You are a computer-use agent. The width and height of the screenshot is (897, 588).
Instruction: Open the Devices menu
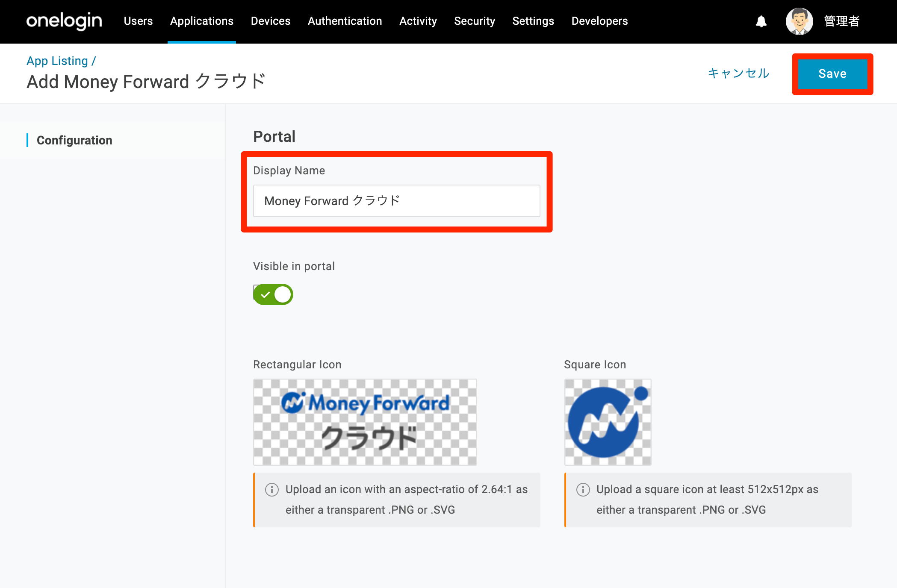271,21
